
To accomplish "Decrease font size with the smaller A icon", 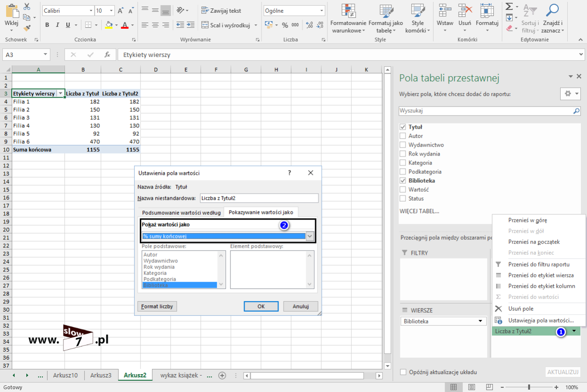I will pyautogui.click(x=131, y=10).
